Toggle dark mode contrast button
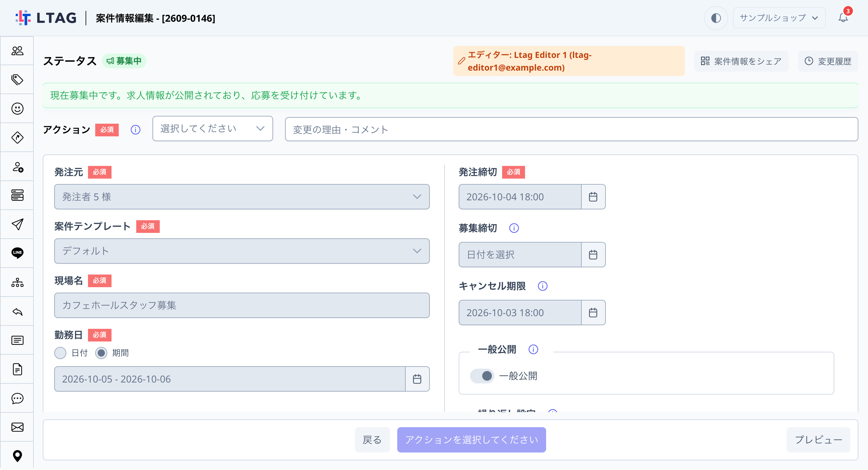 tap(716, 18)
